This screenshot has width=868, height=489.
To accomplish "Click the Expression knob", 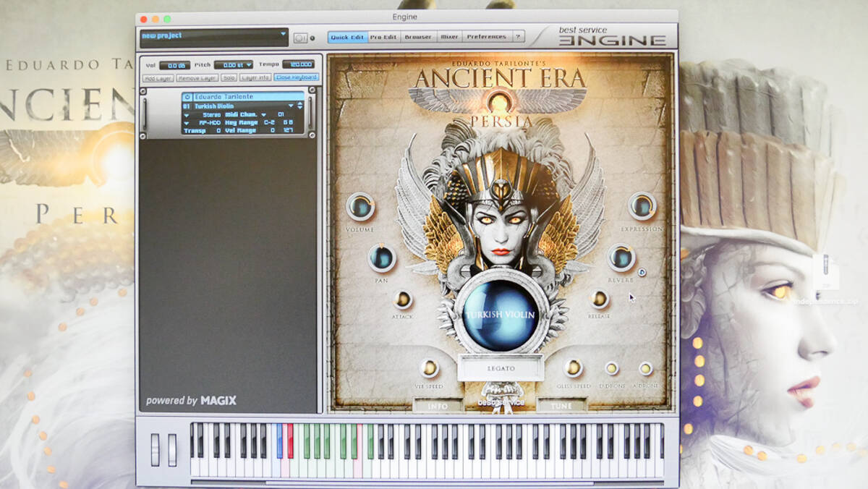I will tap(642, 206).
